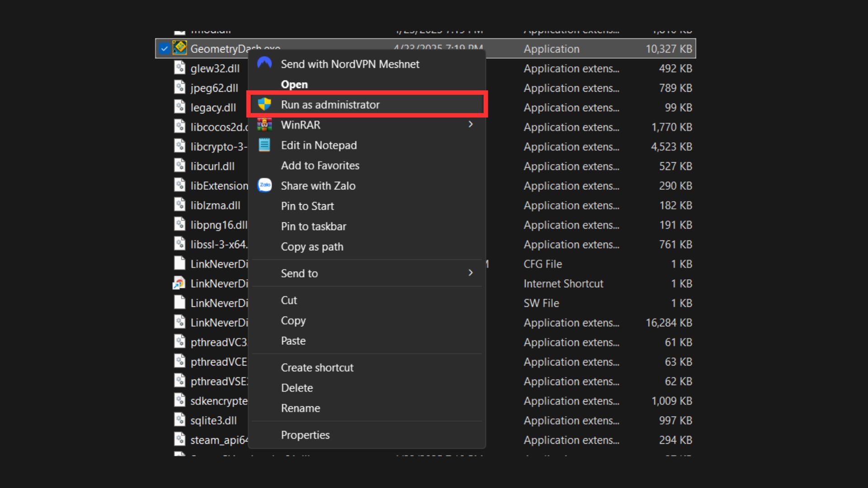
Task: Click the jpeg62.dll file icon
Action: pos(179,87)
